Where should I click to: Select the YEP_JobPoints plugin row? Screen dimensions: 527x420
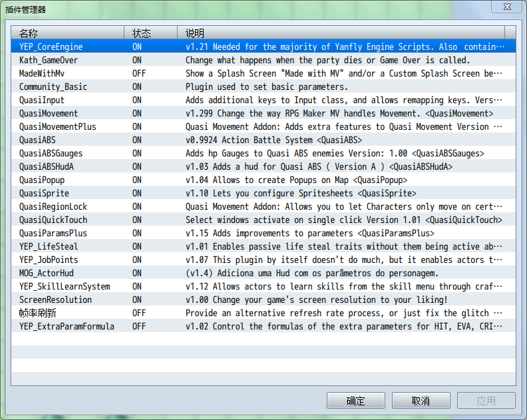[263, 260]
